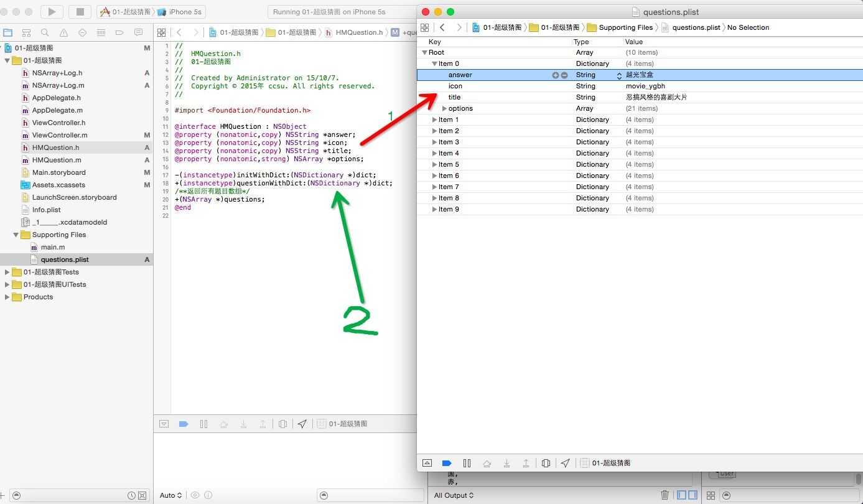The width and height of the screenshot is (863, 504).
Task: Collapse the Supporting Files group
Action: coord(16,235)
